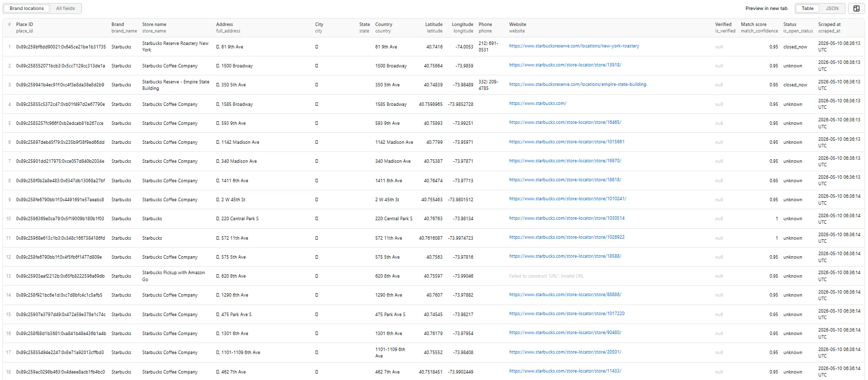
Task: Select the Table view toggle
Action: tap(807, 8)
